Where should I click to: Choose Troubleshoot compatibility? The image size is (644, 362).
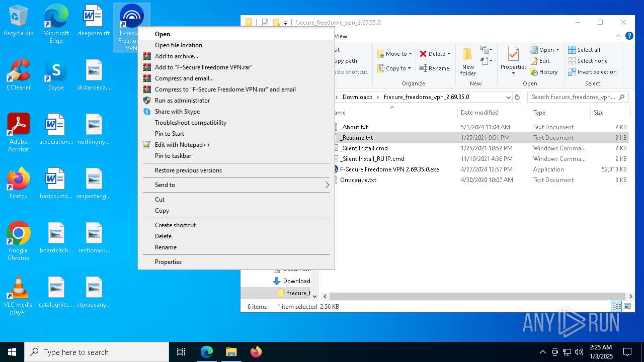(236, 123)
